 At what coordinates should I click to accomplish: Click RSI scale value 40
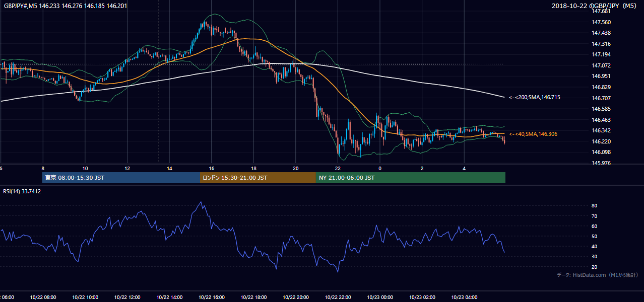594,246
